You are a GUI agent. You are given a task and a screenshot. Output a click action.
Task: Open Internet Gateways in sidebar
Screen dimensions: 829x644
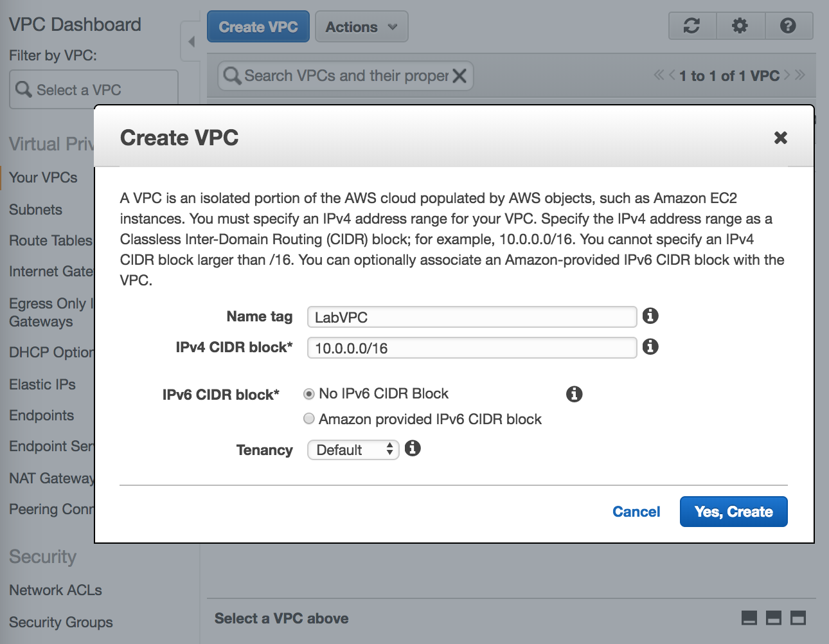coord(51,271)
